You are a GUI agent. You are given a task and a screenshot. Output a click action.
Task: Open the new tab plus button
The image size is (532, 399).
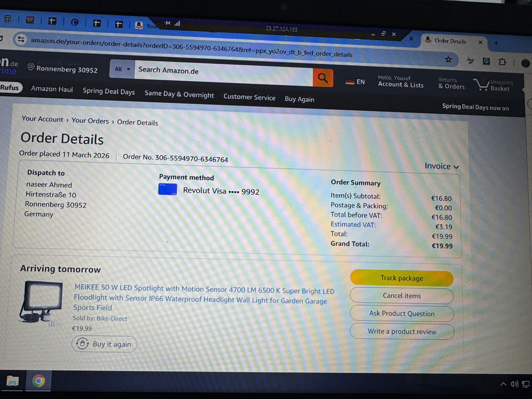496,43
